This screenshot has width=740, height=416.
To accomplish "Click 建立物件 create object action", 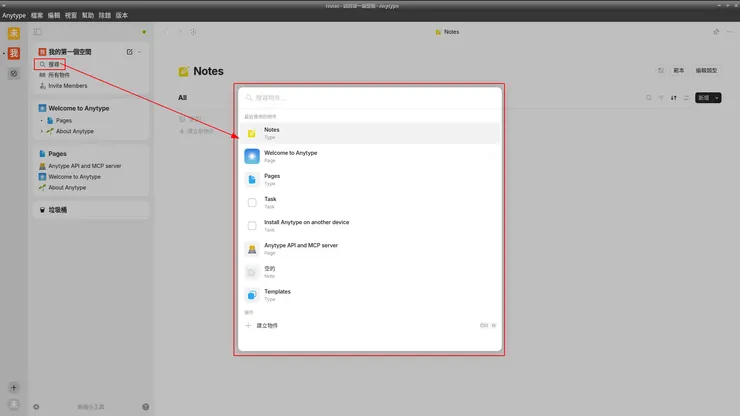I will tap(370, 325).
